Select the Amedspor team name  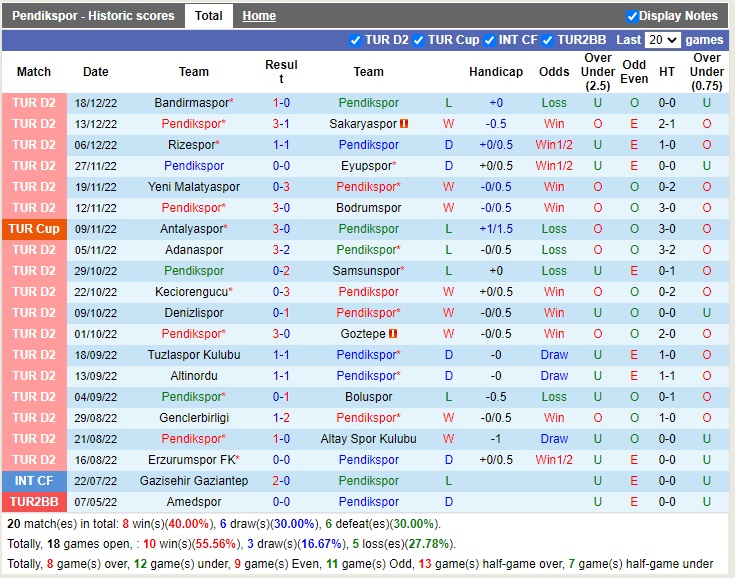click(x=193, y=502)
